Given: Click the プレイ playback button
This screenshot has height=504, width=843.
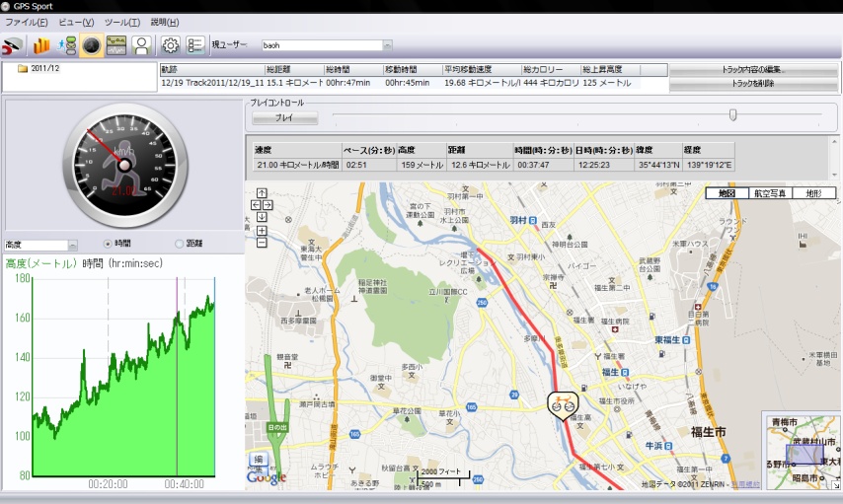Looking at the screenshot, I should click(284, 117).
